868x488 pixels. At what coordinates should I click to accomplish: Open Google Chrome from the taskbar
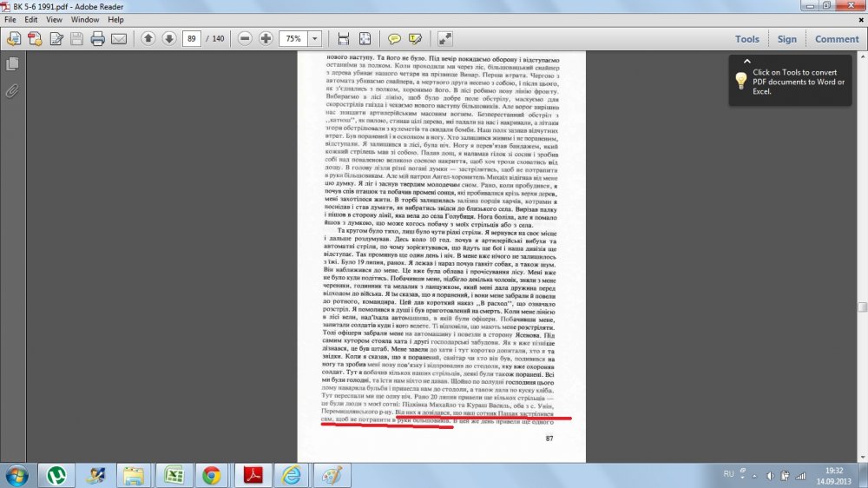click(x=212, y=475)
